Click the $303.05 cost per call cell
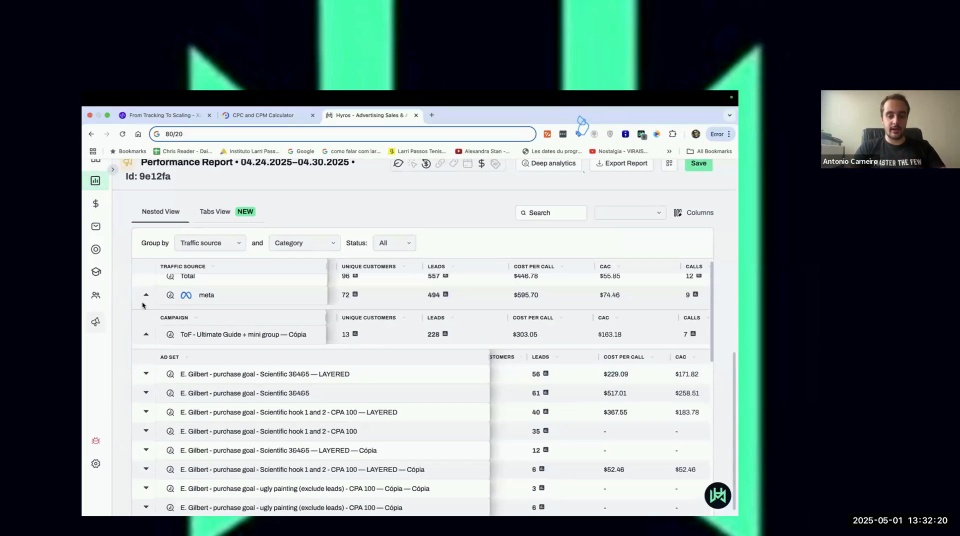Image resolution: width=960 pixels, height=536 pixels. point(525,334)
